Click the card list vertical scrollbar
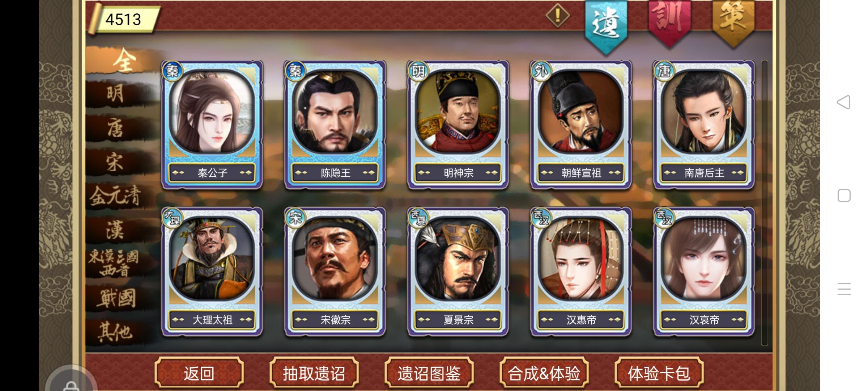Image resolution: width=868 pixels, height=391 pixels. click(764, 203)
